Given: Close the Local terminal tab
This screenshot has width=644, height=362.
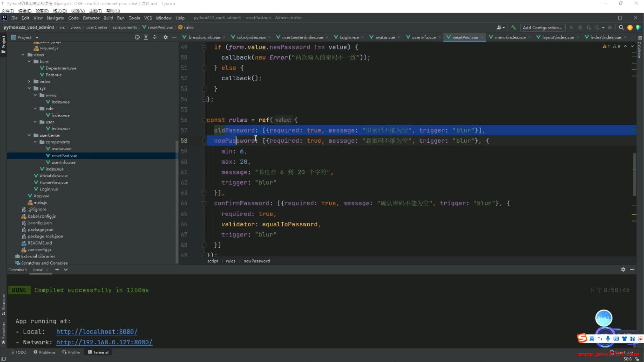Looking at the screenshot, I should (47, 270).
